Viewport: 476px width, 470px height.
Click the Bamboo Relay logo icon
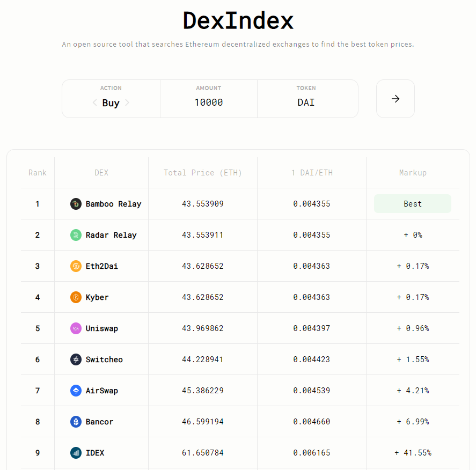(x=76, y=204)
